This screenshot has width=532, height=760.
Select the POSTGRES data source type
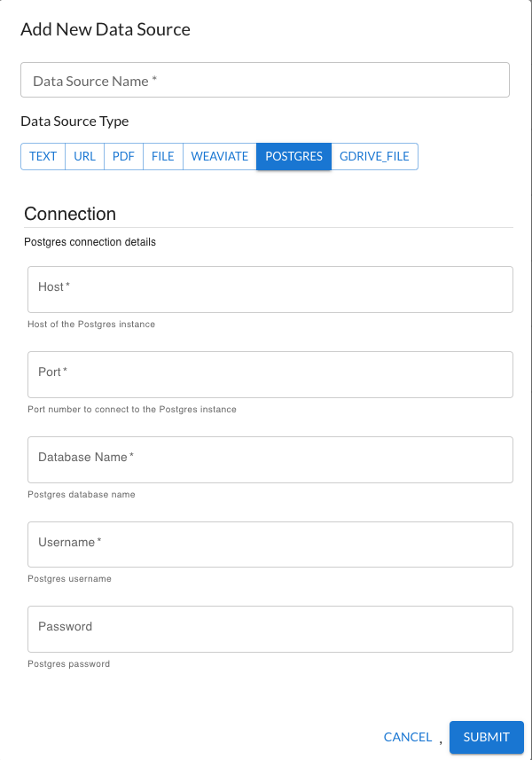293,156
